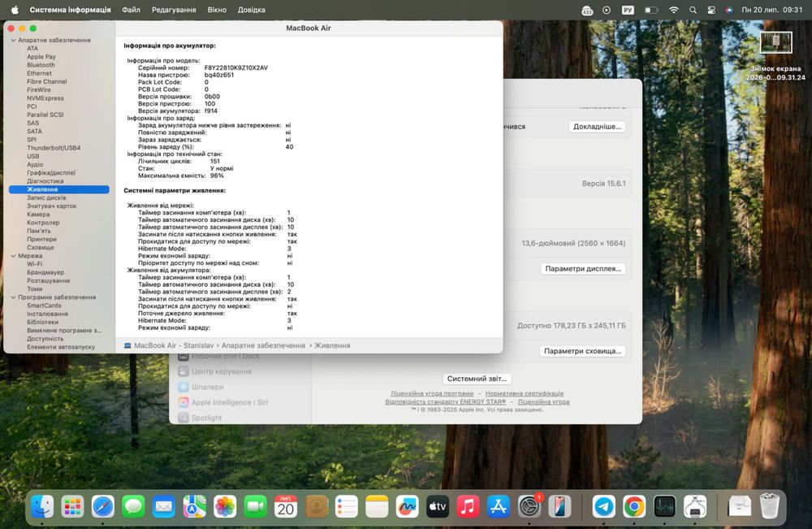The image size is (812, 529).
Task: Open the Apple menu
Action: coord(15,10)
